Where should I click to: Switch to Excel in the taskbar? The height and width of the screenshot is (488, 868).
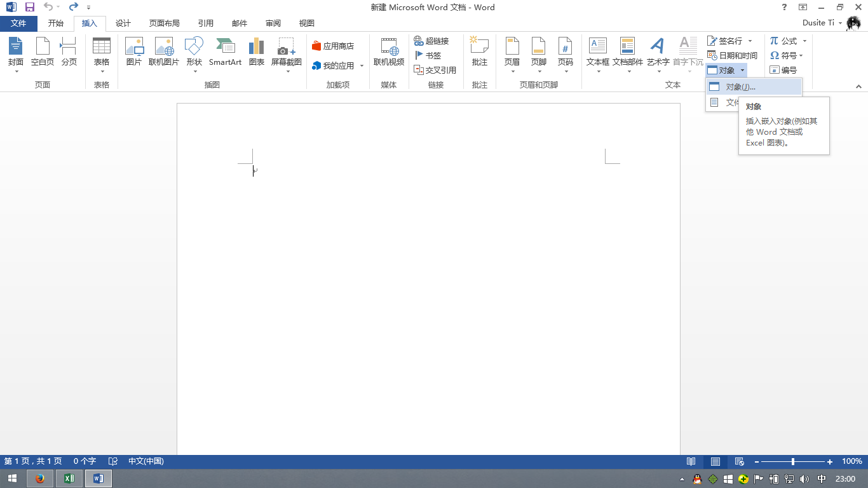69,478
